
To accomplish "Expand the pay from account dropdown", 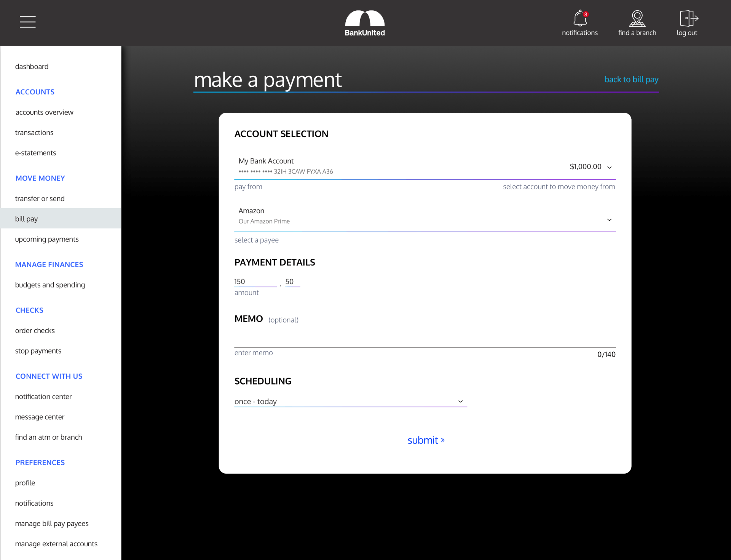I will [609, 167].
